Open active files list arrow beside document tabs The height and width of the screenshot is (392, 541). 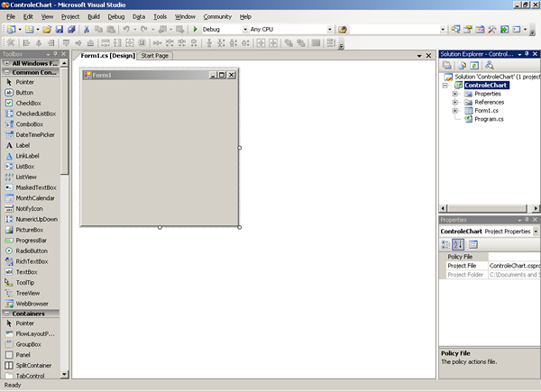[419, 56]
